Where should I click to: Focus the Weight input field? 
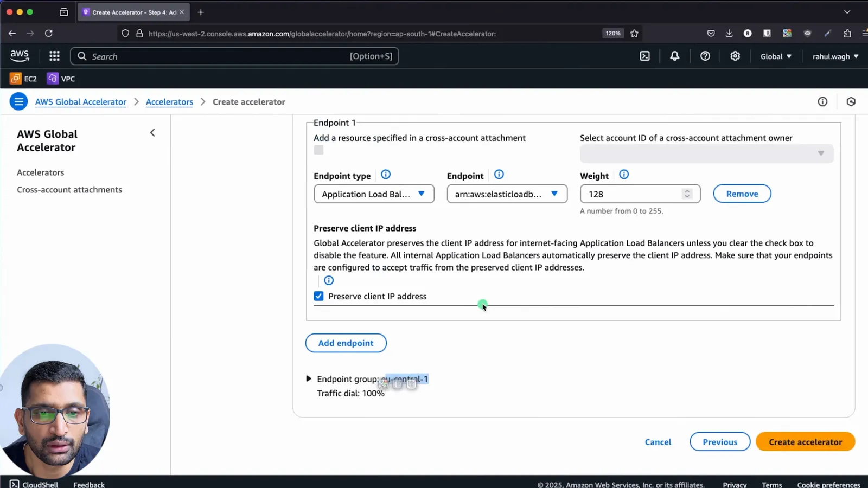(640, 194)
